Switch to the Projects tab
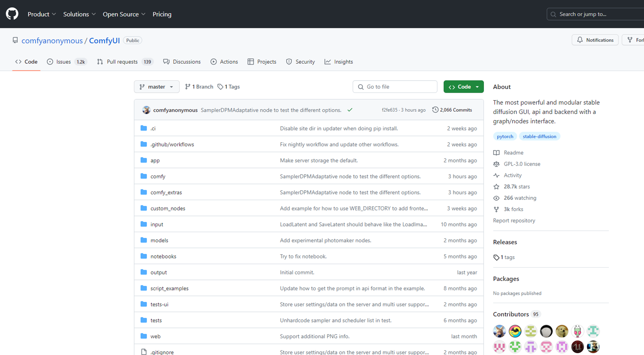This screenshot has width=644, height=355. 262,61
